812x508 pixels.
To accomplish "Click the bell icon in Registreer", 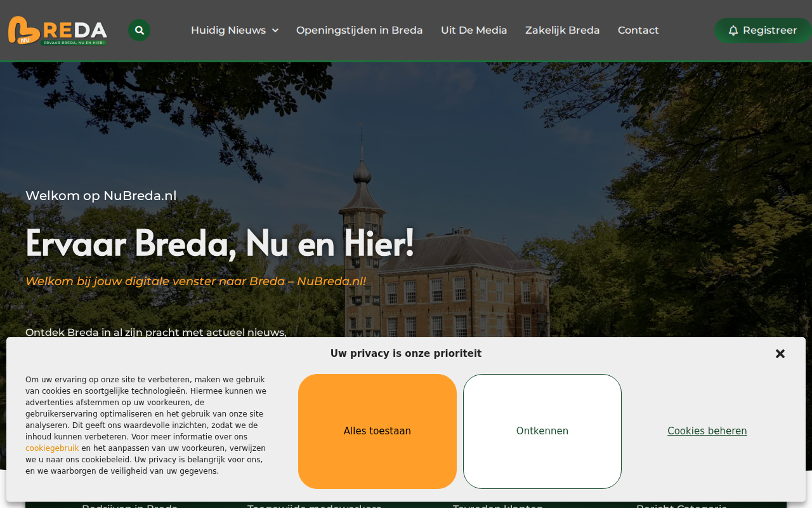I will pyautogui.click(x=733, y=30).
